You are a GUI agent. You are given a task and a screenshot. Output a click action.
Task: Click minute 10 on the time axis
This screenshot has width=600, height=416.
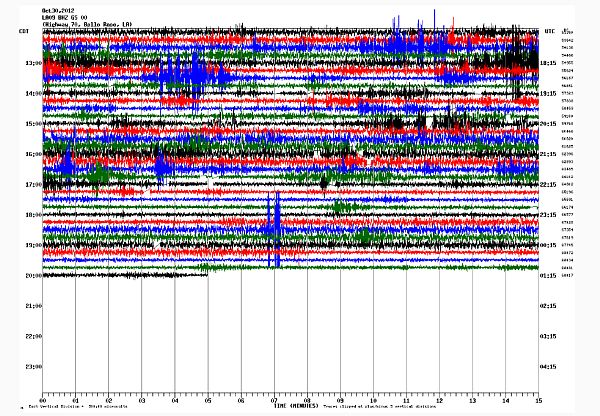[373, 399]
